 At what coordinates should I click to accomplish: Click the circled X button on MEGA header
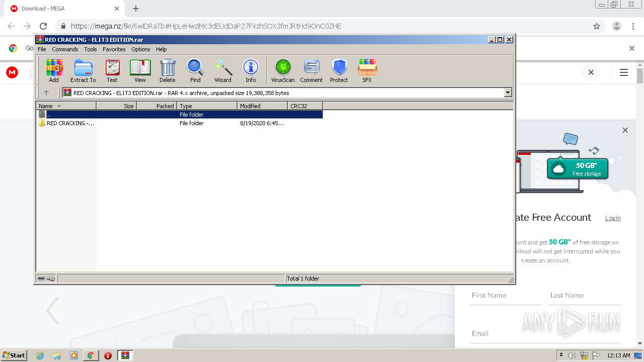591,72
